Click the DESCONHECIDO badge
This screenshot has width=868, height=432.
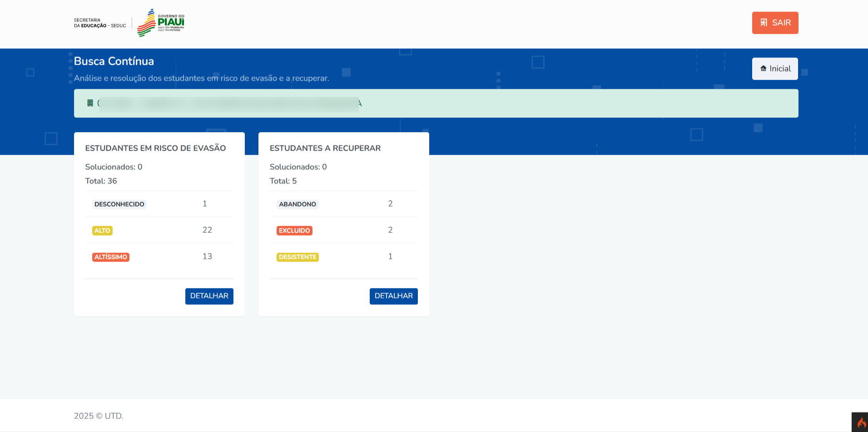pos(119,204)
